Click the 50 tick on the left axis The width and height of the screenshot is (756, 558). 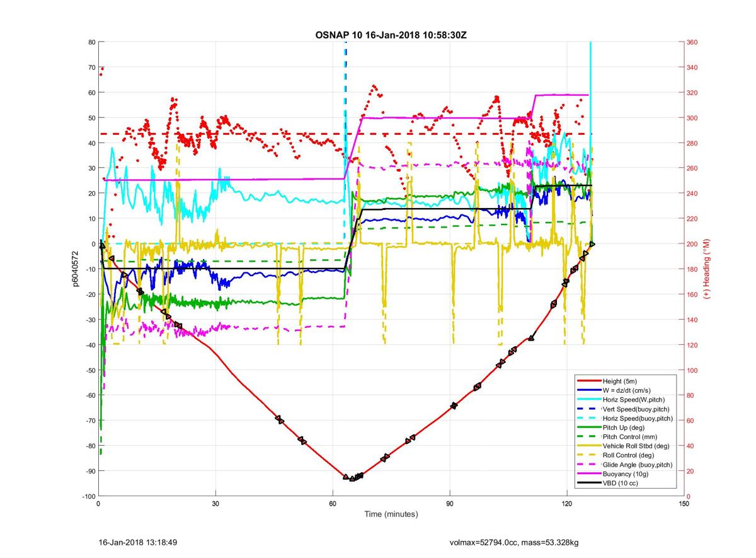click(91, 118)
